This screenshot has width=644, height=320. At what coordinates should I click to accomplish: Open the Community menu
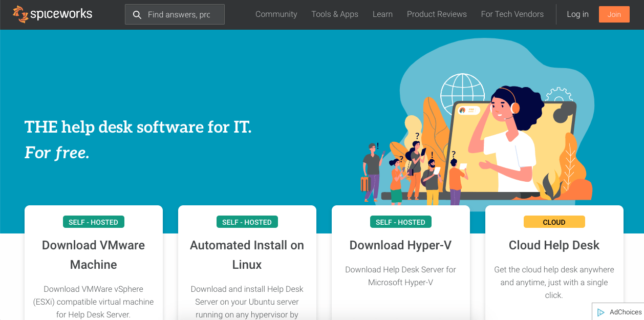tap(276, 14)
